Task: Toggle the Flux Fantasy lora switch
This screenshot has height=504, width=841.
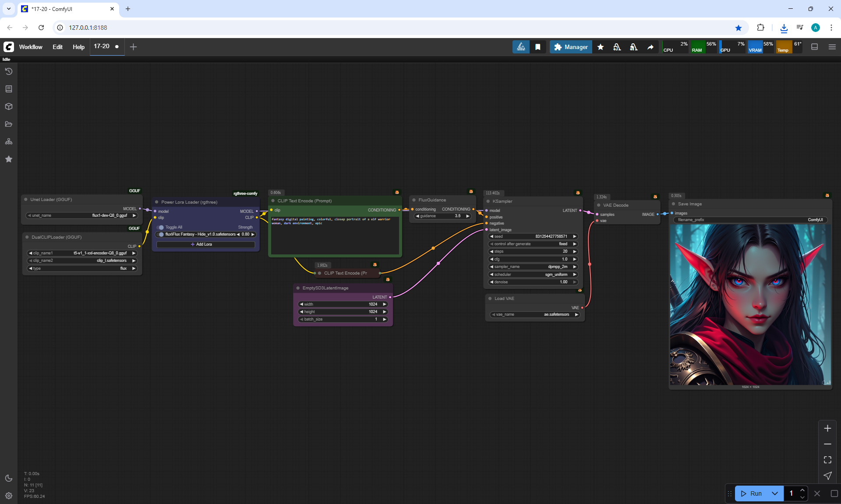Action: point(161,234)
